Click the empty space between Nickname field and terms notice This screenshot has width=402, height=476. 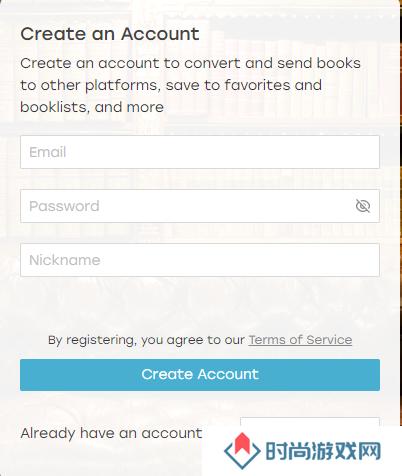click(x=200, y=304)
